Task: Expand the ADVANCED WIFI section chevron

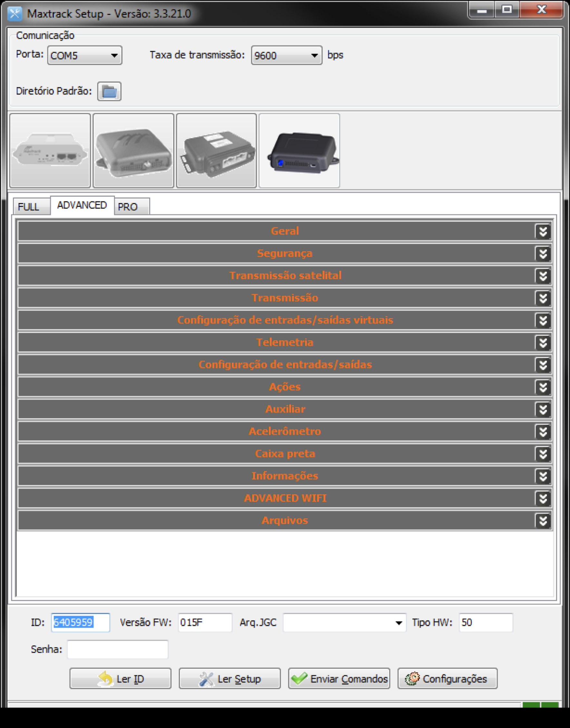Action: tap(543, 498)
